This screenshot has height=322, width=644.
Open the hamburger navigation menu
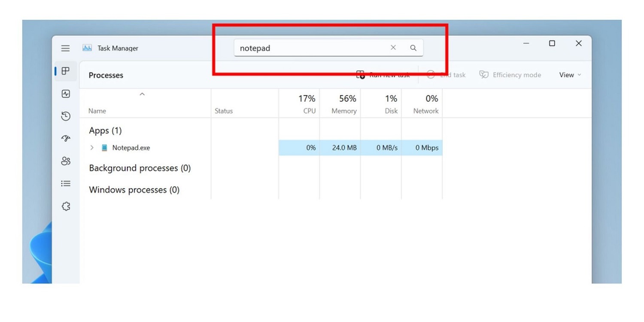click(x=65, y=49)
